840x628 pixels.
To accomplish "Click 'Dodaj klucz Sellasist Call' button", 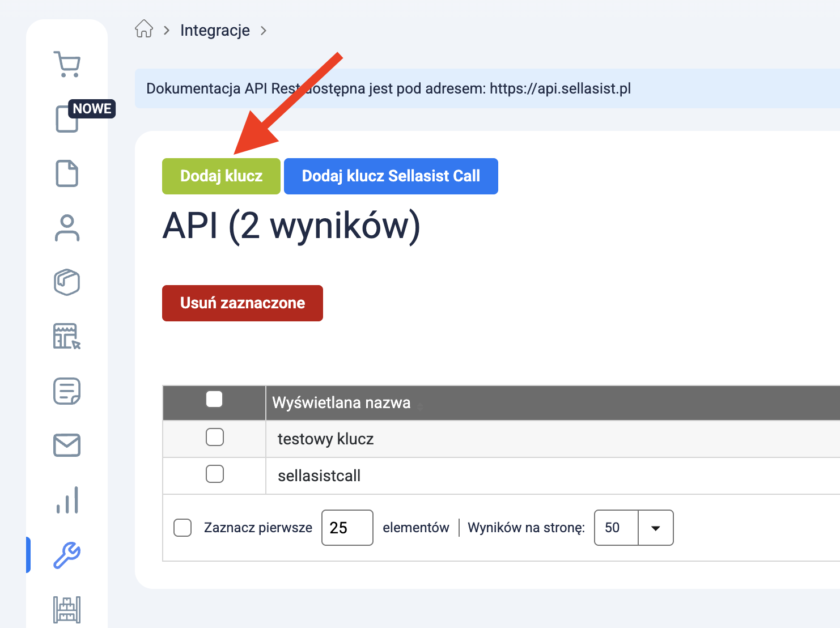I will point(391,176).
